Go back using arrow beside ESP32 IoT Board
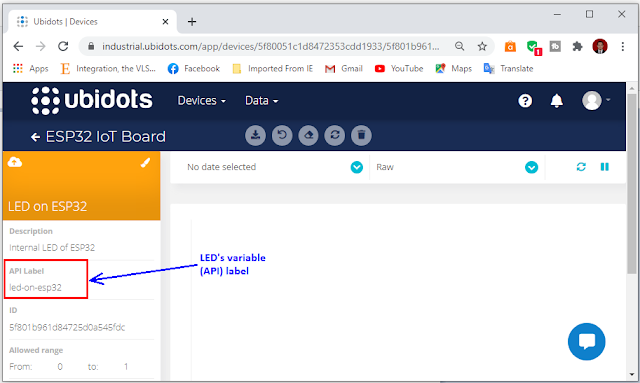Screen dimensions: 640x383 pyautogui.click(x=36, y=137)
